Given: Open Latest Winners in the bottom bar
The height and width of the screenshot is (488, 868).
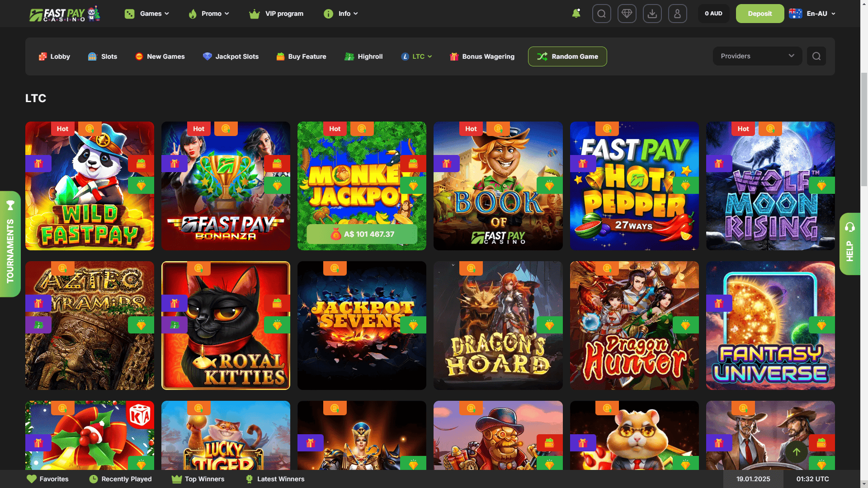Looking at the screenshot, I should tap(275, 479).
